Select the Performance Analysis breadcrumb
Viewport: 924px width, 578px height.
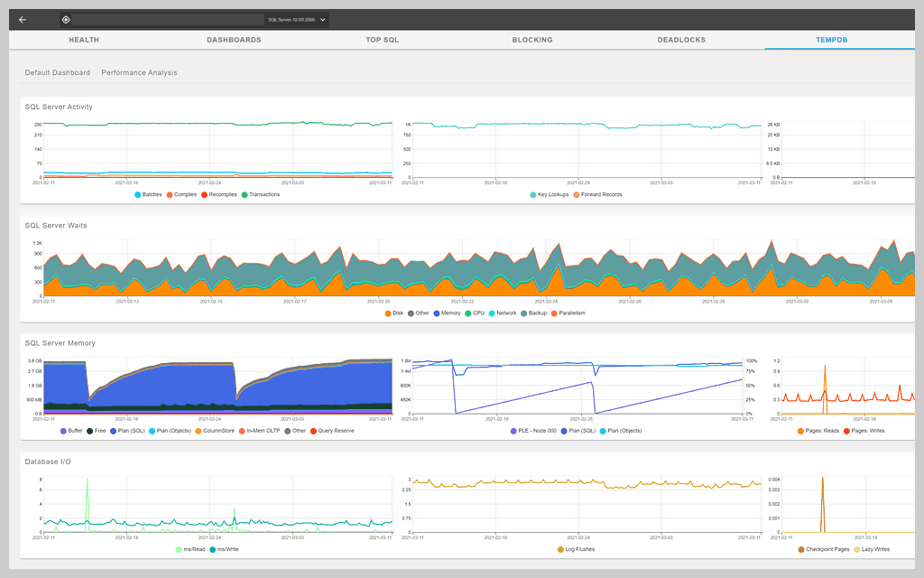[138, 72]
